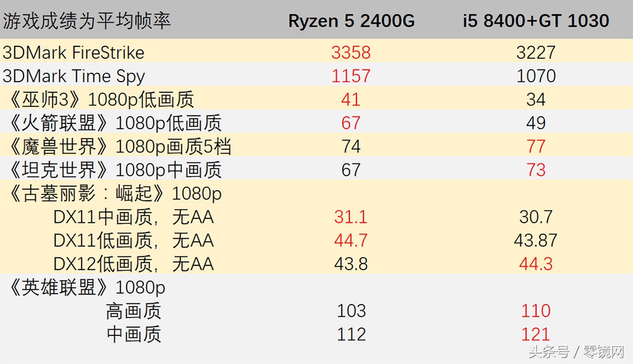Image resolution: width=633 pixels, height=364 pixels.
Task: Select the '高画质' row label
Action: (134, 311)
